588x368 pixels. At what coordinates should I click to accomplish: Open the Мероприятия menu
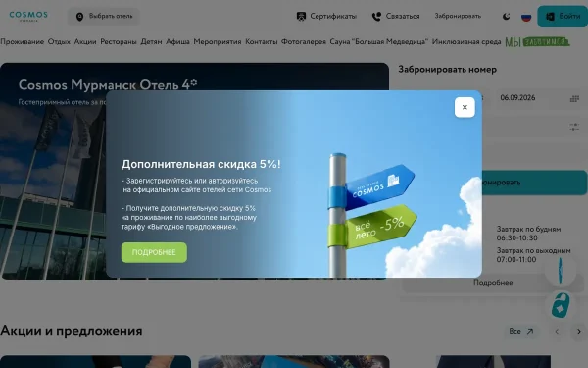218,41
